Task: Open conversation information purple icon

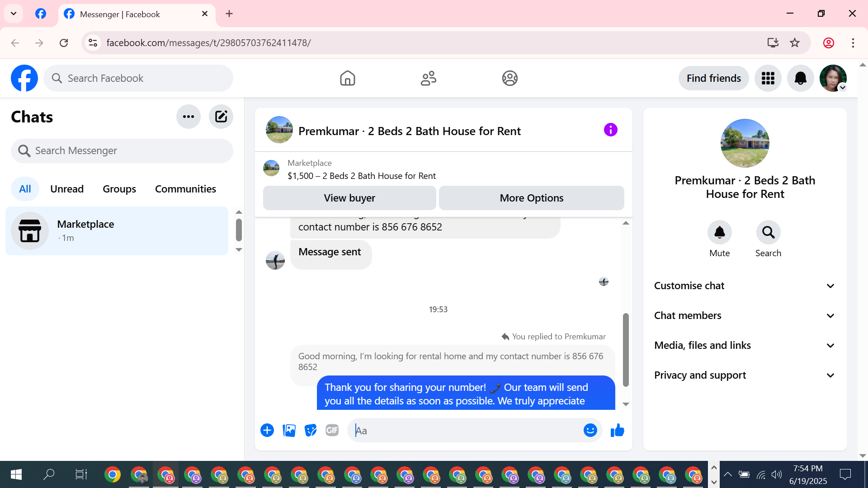Action: pos(610,130)
